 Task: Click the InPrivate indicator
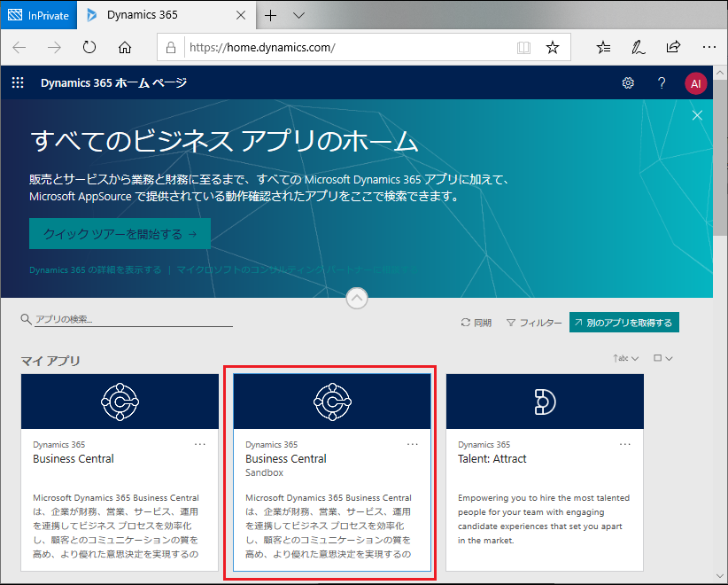pyautogui.click(x=39, y=15)
